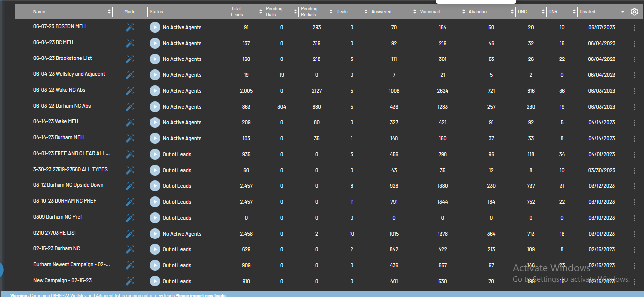Click the 304 pending dials value
Viewport: 644px width, 297px height.
pyautogui.click(x=282, y=107)
